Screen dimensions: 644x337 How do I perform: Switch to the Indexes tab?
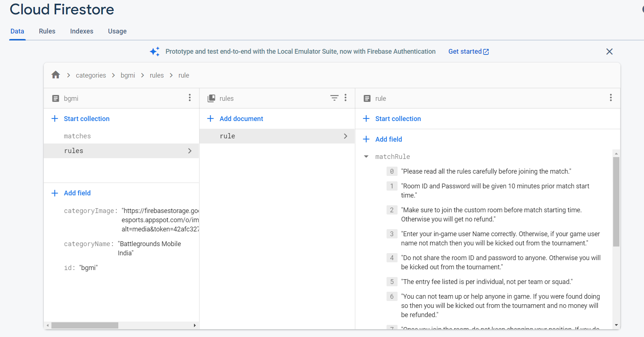point(82,31)
